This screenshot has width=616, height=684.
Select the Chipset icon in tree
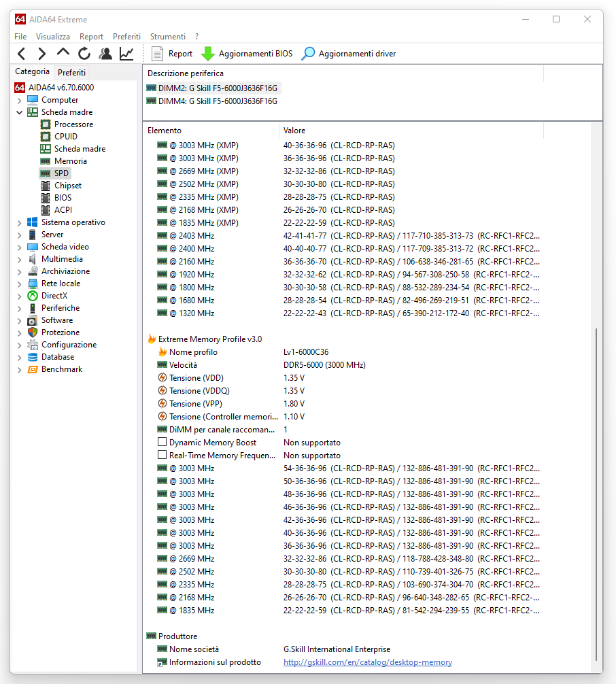click(46, 186)
